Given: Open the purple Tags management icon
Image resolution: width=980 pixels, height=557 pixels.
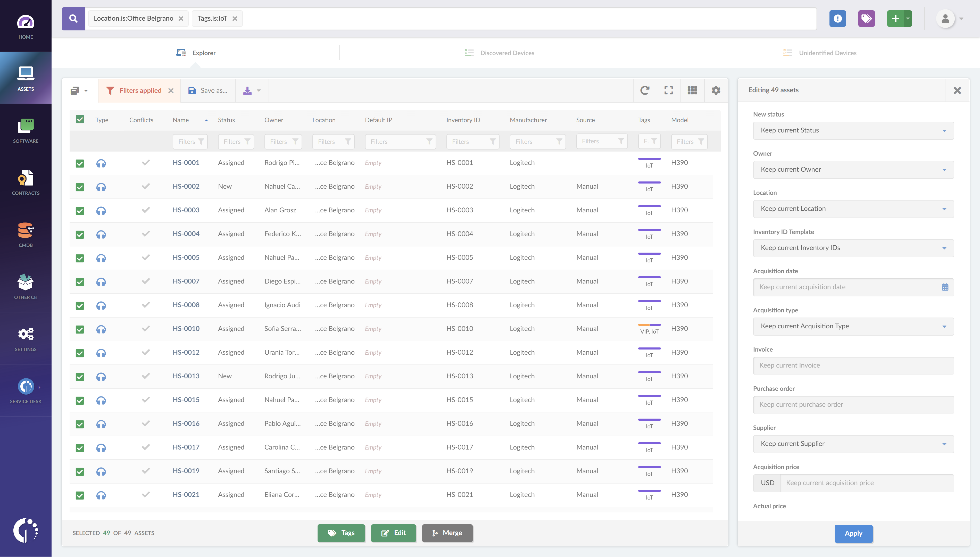Looking at the screenshot, I should click(866, 18).
